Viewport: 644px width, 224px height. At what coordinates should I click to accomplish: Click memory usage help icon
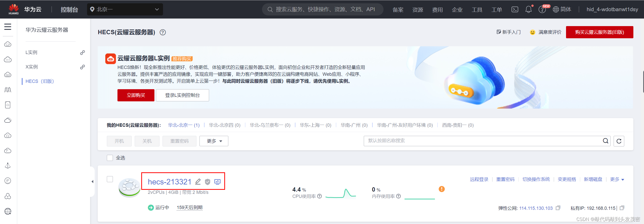coord(398,196)
